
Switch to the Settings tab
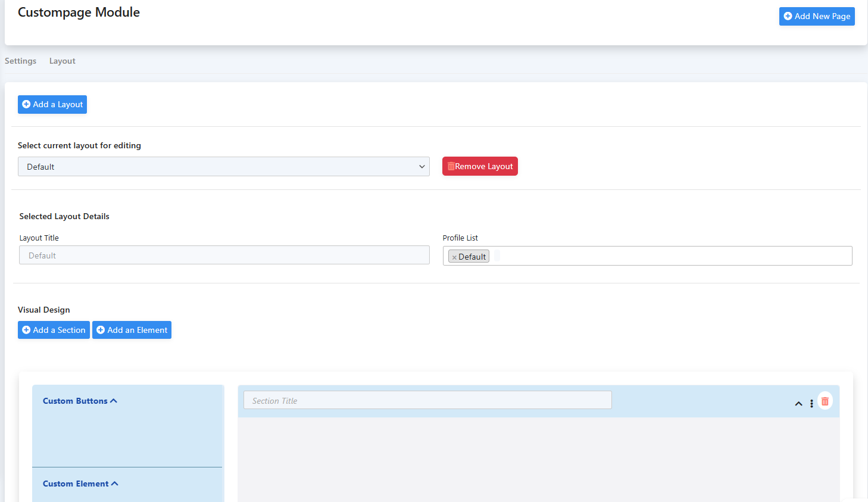tap(21, 61)
